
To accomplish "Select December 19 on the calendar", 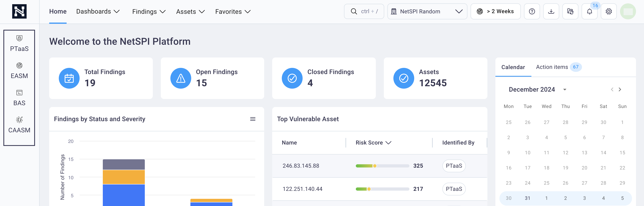I will [565, 168].
